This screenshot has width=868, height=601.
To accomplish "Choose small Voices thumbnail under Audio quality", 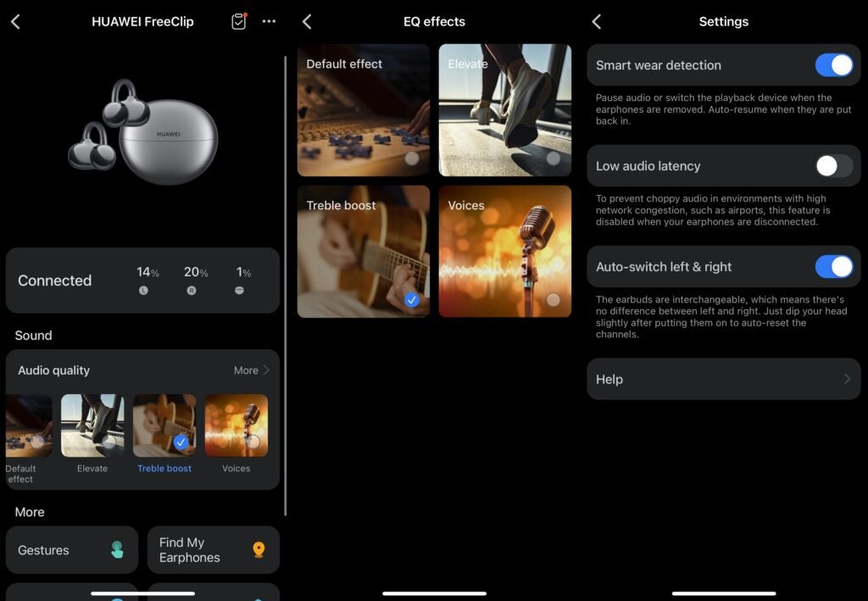I will 236,426.
